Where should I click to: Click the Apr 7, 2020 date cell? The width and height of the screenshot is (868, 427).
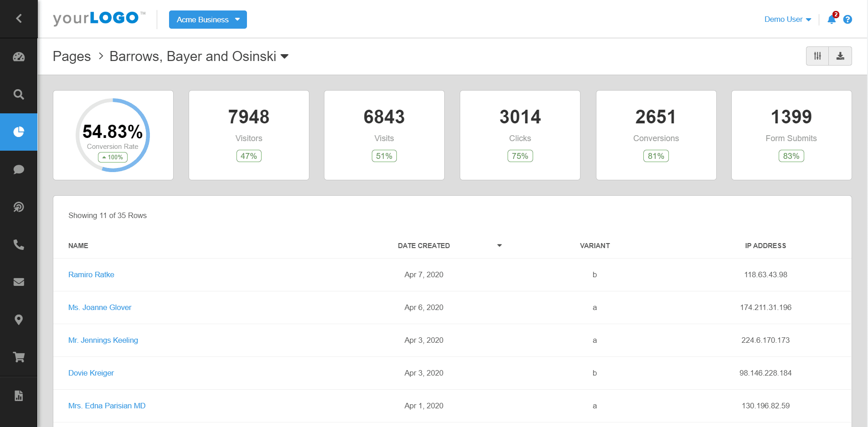click(424, 274)
